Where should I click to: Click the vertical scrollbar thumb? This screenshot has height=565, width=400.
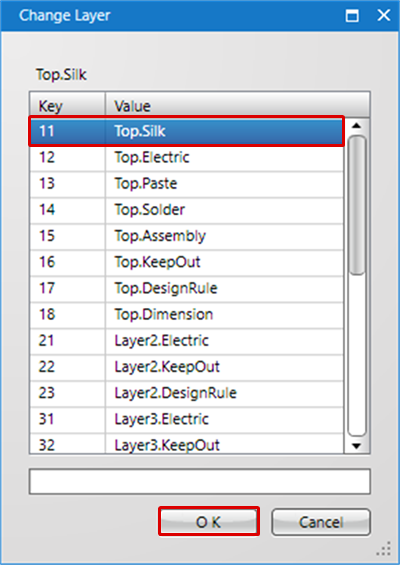point(357,205)
